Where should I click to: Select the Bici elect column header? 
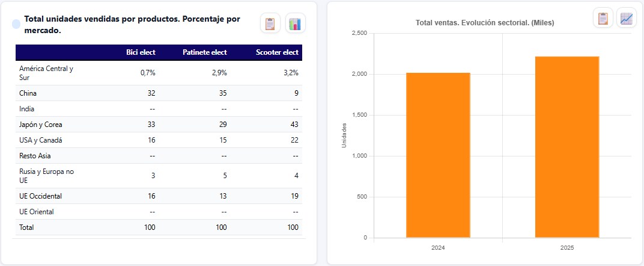pyautogui.click(x=141, y=52)
